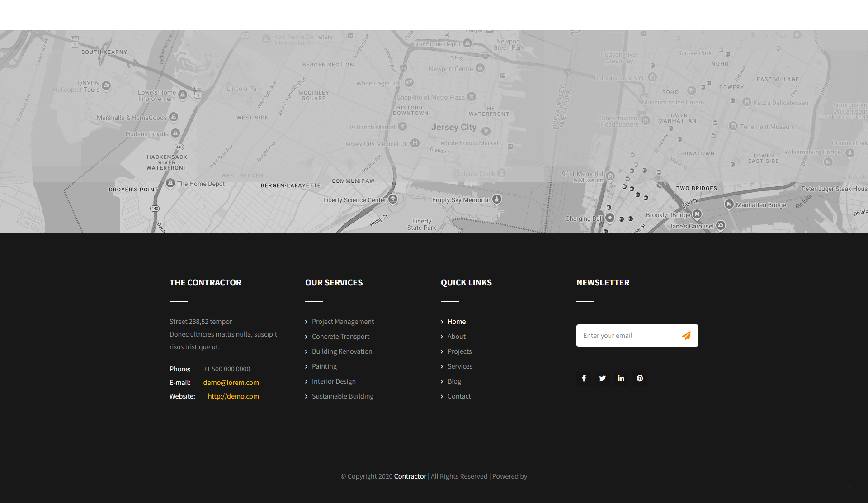Click the About quick link
This screenshot has height=503, width=868.
456,336
